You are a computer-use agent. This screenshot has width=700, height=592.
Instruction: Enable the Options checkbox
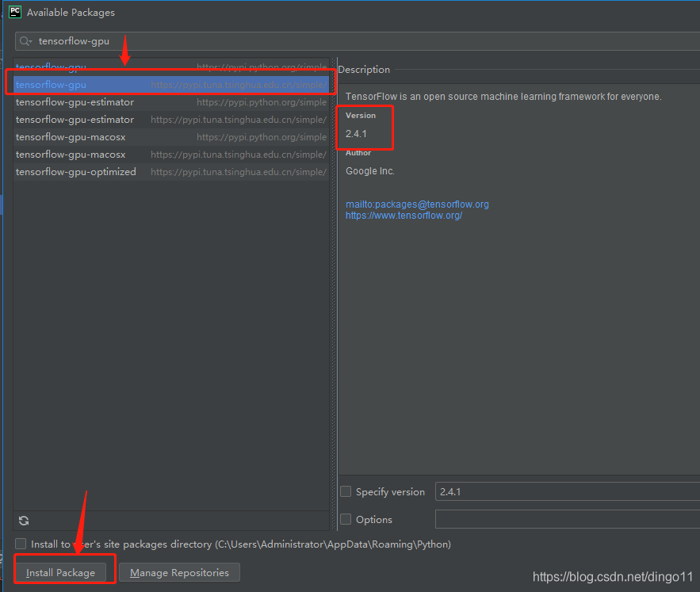pyautogui.click(x=346, y=519)
